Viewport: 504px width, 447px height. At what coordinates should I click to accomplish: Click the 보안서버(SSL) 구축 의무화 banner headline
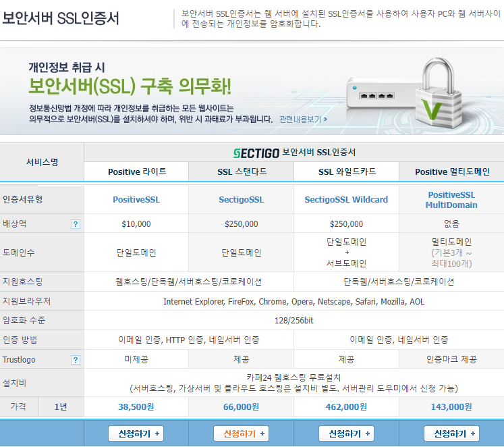(x=130, y=86)
